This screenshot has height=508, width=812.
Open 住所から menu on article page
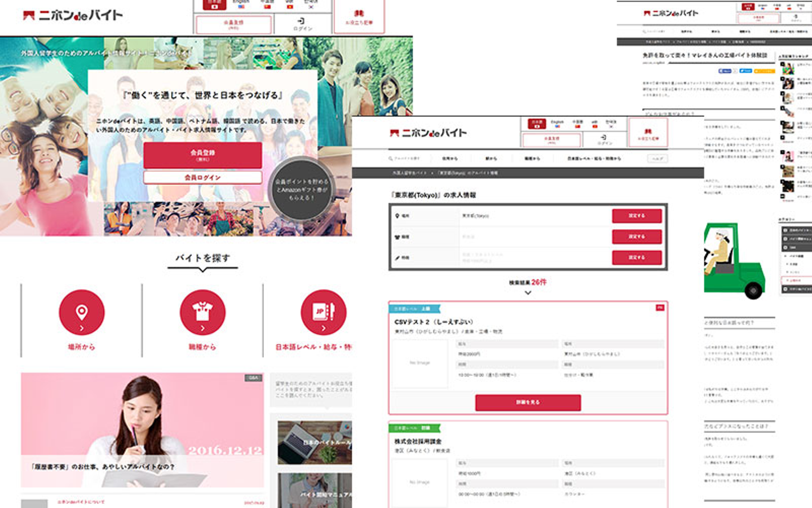[x=687, y=32]
